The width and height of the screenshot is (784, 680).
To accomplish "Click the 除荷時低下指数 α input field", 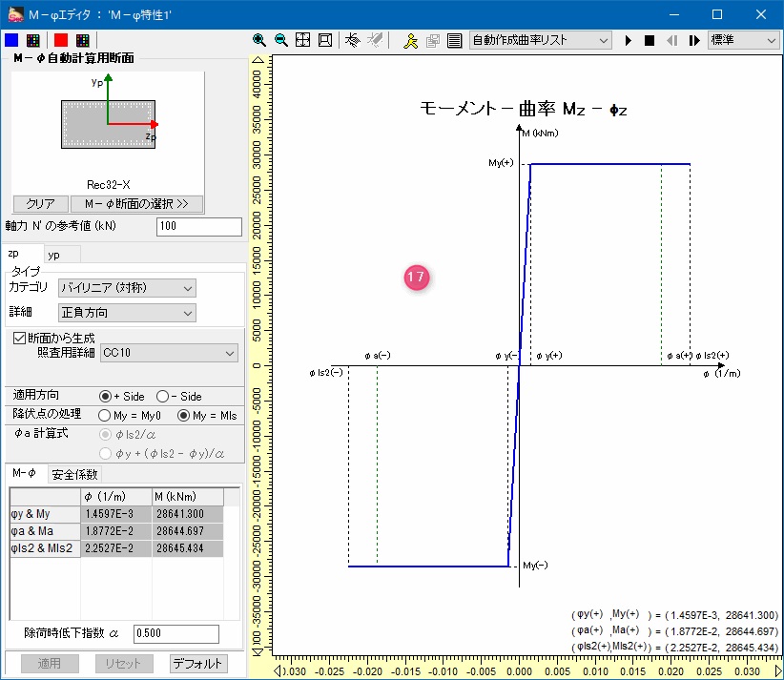I will click(176, 633).
